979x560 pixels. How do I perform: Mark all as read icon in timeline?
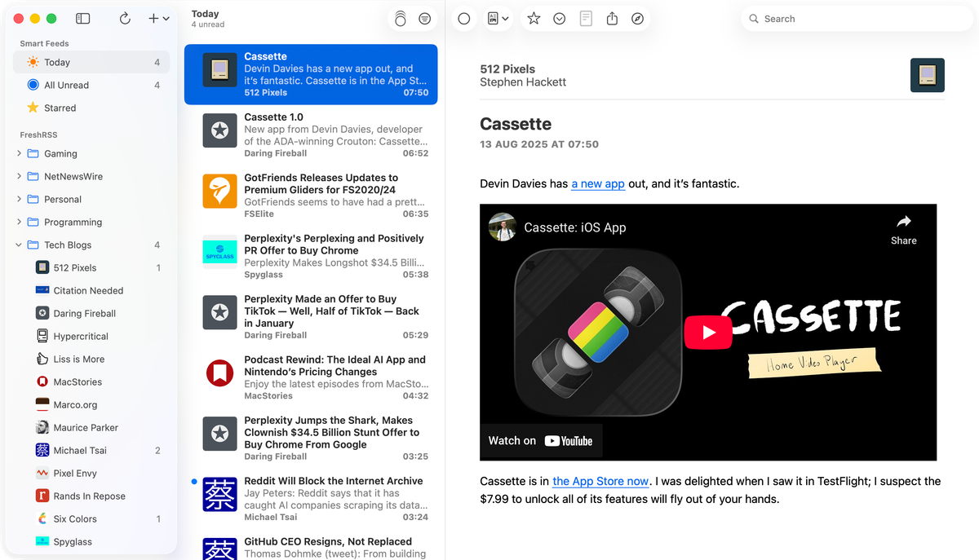[400, 19]
